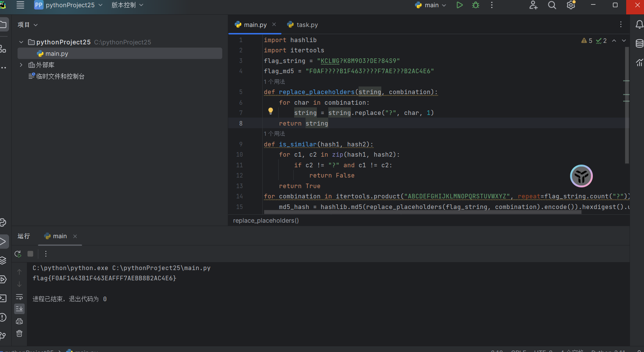
Task: Open the Run tool window
Action: 3,242
